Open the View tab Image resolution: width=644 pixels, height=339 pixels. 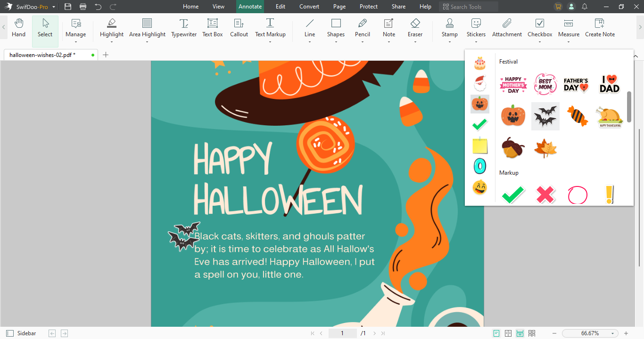(x=219, y=7)
